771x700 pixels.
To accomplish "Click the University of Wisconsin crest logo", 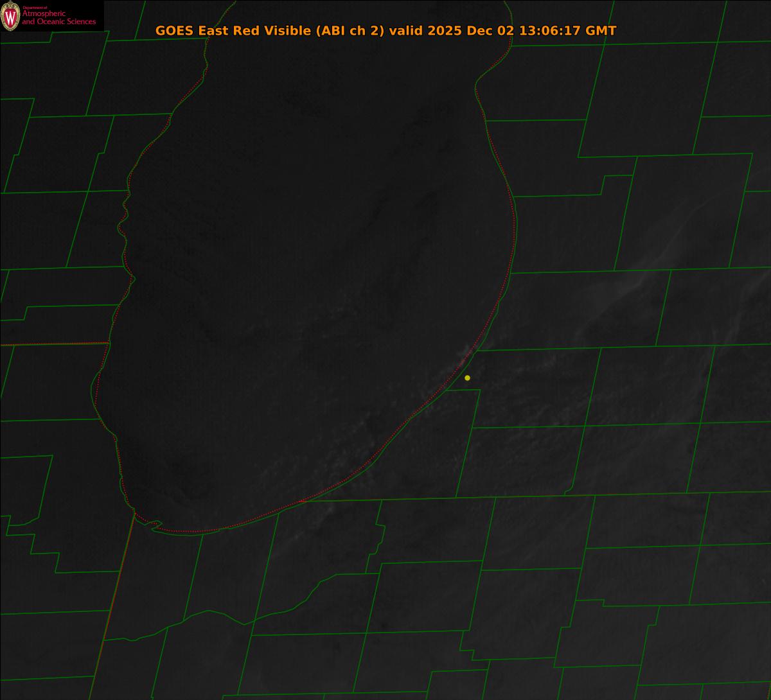I will (x=10, y=16).
